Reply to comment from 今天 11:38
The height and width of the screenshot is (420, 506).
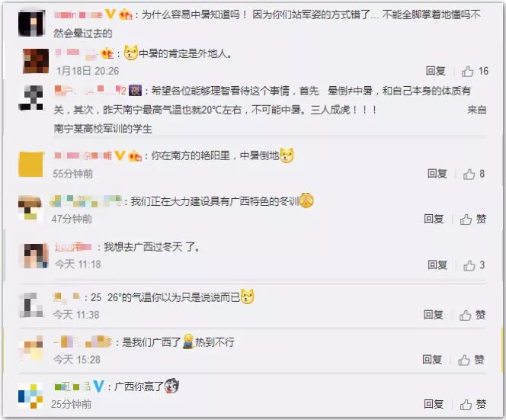click(x=433, y=315)
